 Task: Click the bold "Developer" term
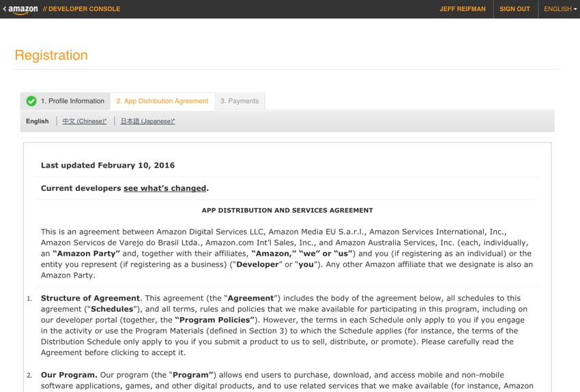tap(257, 265)
